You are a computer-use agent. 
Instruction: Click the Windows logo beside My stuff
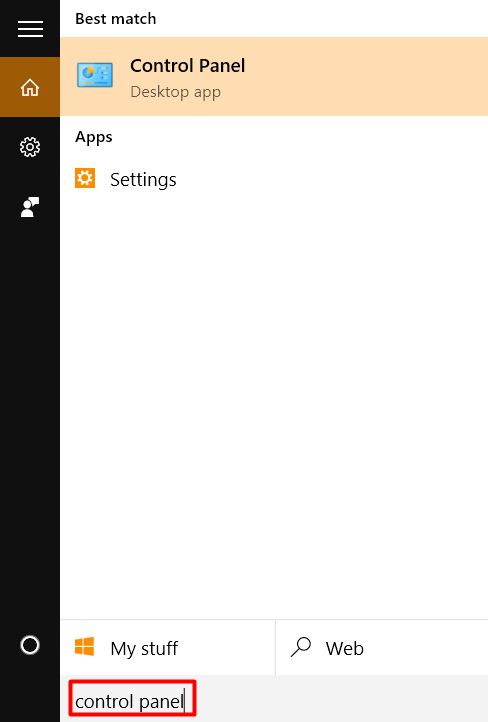tap(85, 647)
